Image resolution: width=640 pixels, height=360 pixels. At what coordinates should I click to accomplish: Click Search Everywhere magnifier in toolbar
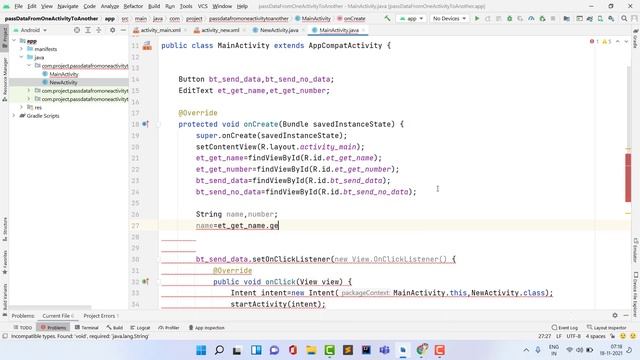(624, 18)
